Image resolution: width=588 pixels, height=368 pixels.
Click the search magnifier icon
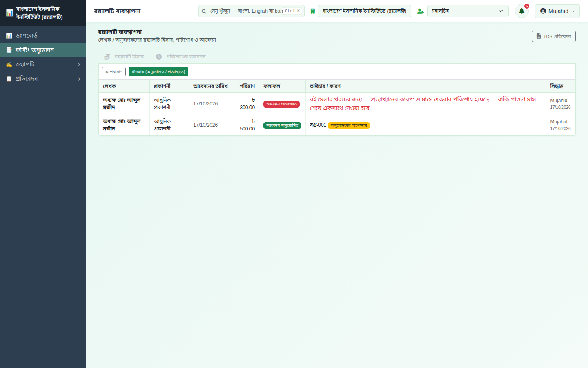pyautogui.click(x=204, y=11)
